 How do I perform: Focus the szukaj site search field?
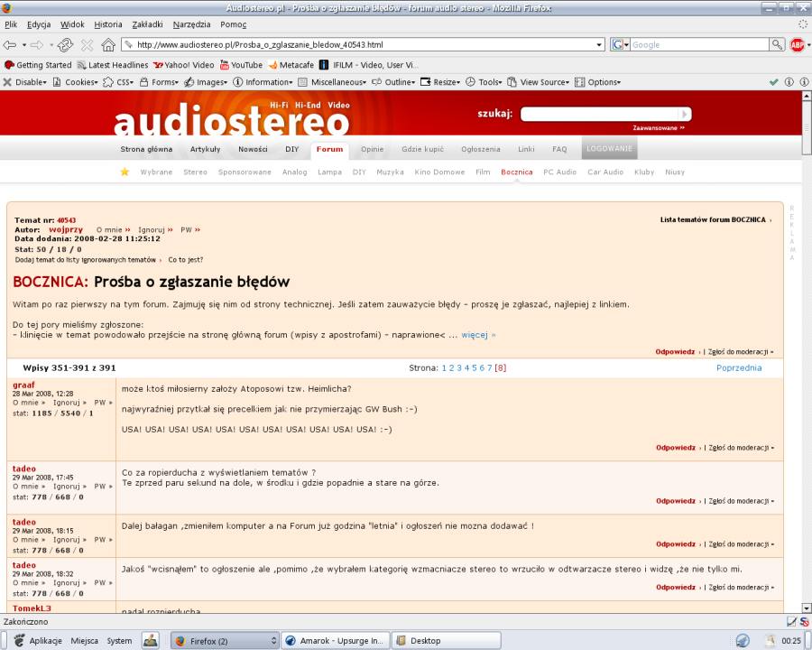click(599, 114)
